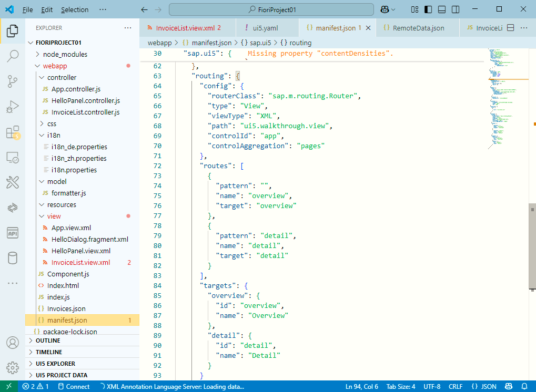Show more menu bar items
536x392 pixels.
pos(103,9)
